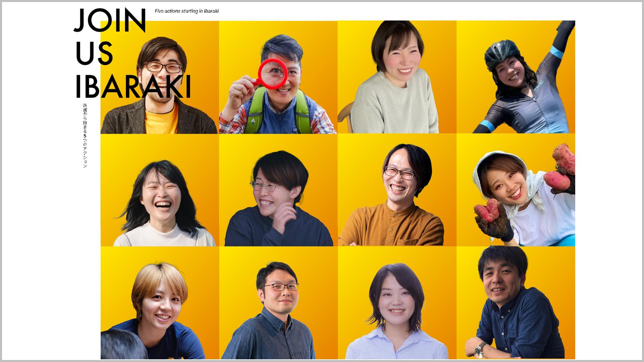Click the cyclist's black helmet
This screenshot has height=362, width=644.
coord(502,53)
